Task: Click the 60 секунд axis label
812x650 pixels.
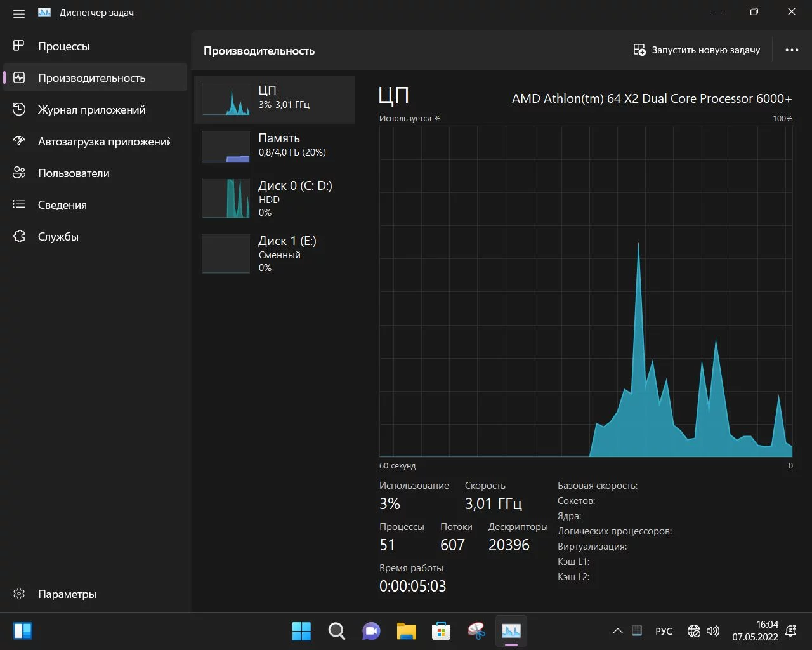Action: [x=397, y=466]
